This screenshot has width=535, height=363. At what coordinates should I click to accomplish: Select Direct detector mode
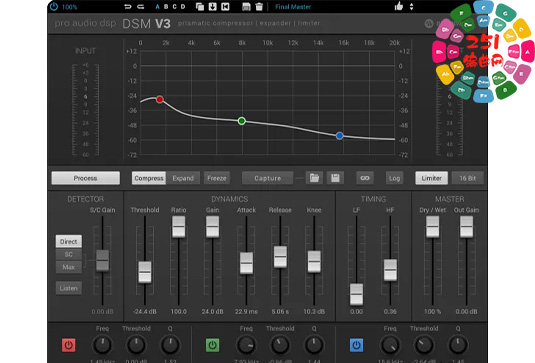click(x=69, y=242)
